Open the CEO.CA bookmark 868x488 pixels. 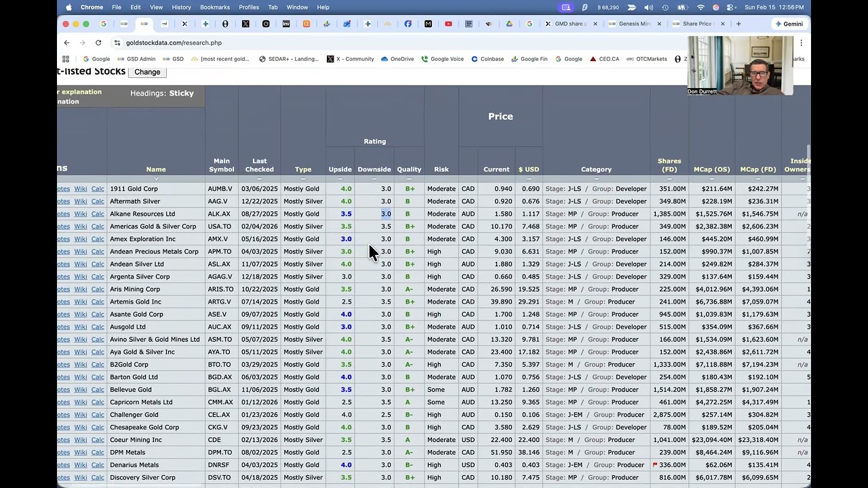[604, 59]
